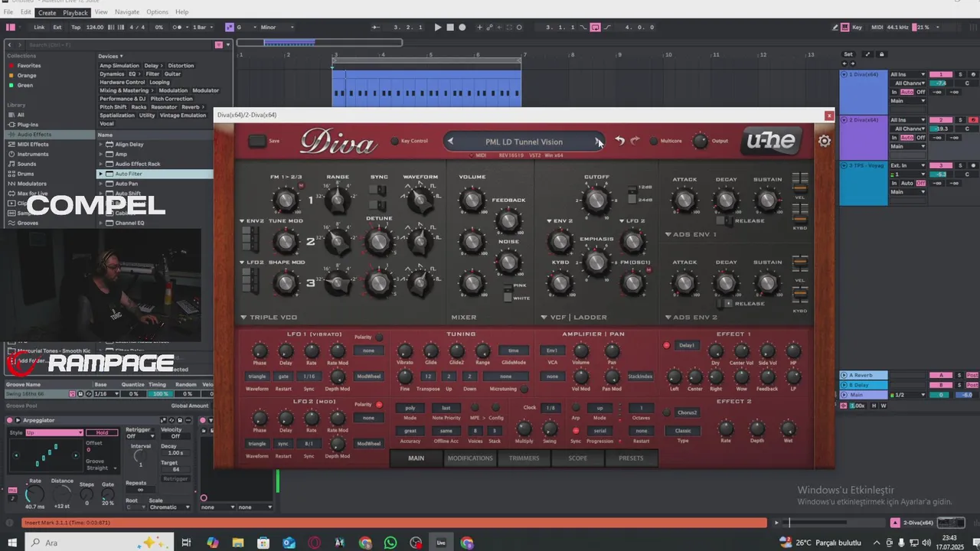Open Windows Start menu
Image resolution: width=980 pixels, height=551 pixels.
12,543
